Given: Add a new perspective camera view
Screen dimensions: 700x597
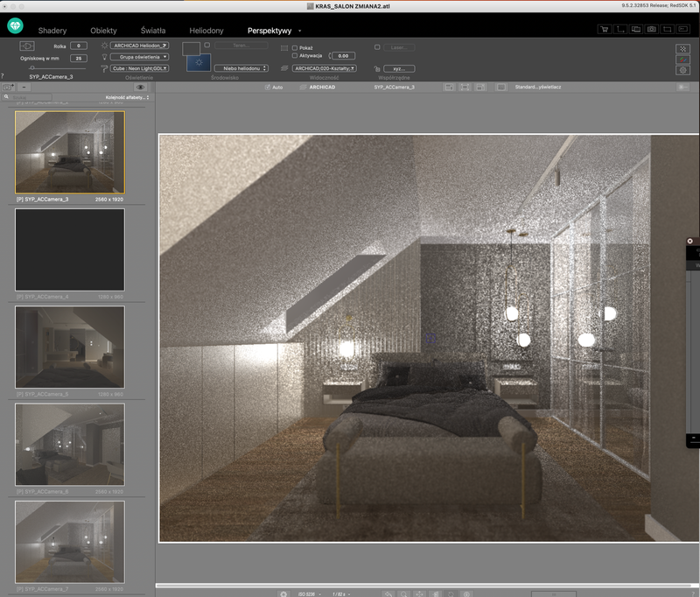Looking at the screenshot, I should [x=9, y=87].
